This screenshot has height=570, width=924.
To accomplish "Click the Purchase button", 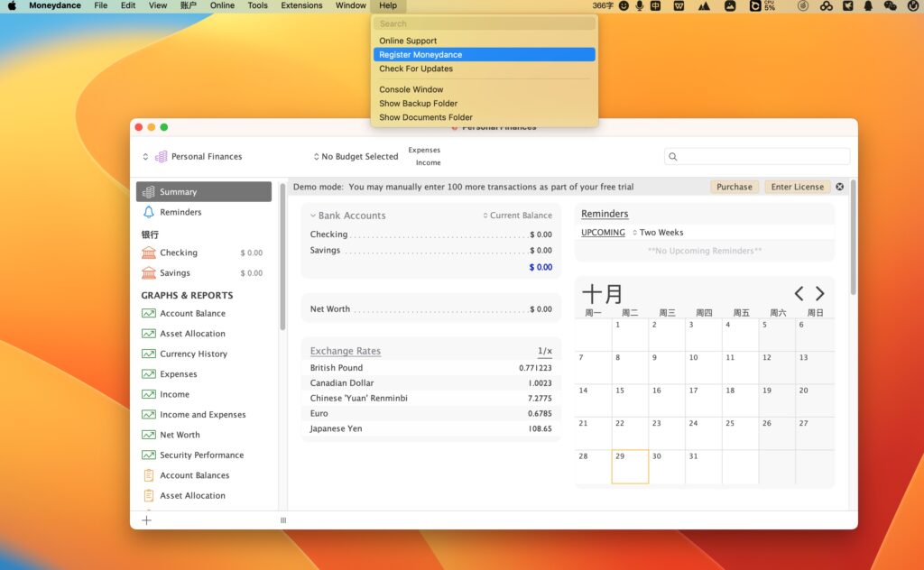I will coord(734,187).
